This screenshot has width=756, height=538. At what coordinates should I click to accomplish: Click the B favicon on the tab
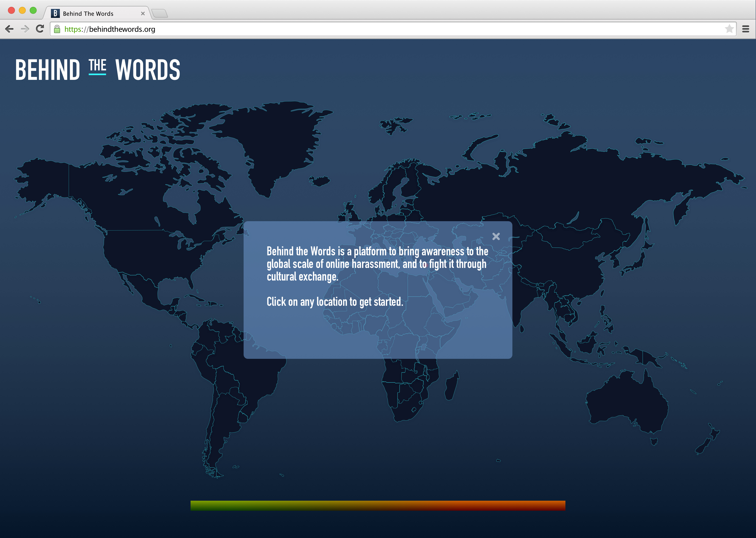point(55,13)
